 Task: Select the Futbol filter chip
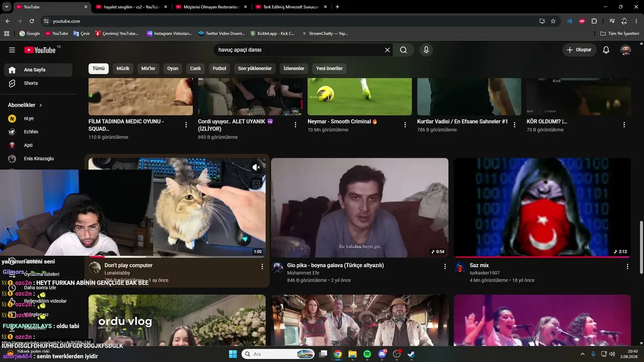[x=219, y=68]
